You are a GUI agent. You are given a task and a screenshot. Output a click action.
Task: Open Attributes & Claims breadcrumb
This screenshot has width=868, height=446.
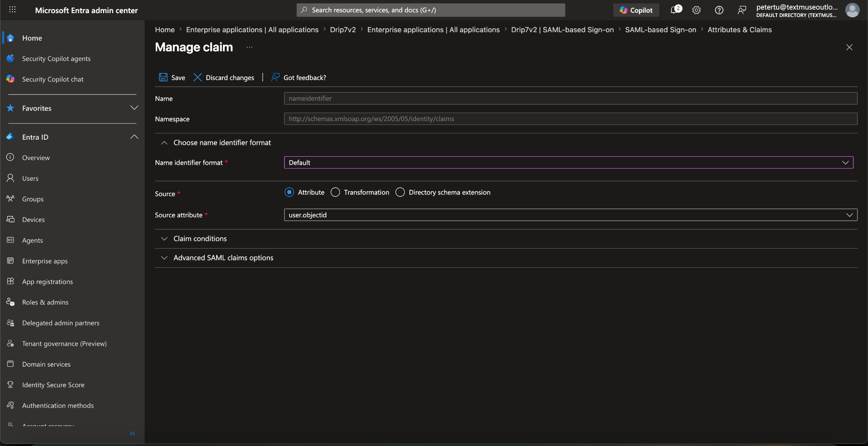click(740, 30)
